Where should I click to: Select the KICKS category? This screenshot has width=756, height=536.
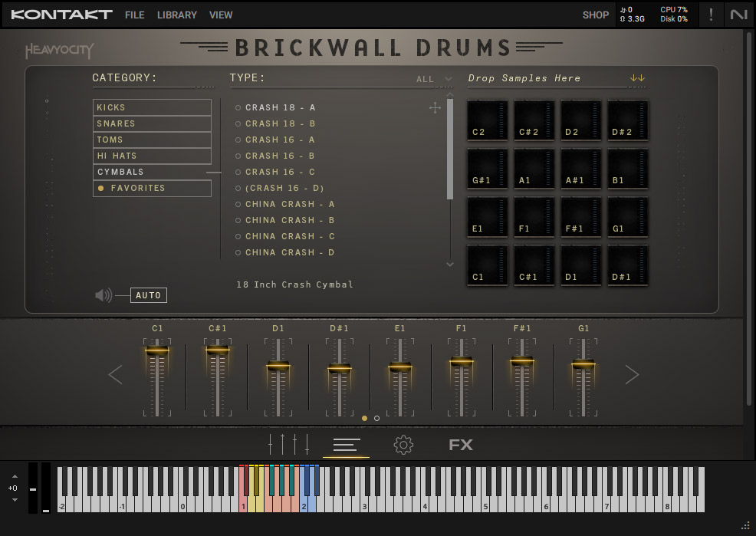tap(152, 107)
